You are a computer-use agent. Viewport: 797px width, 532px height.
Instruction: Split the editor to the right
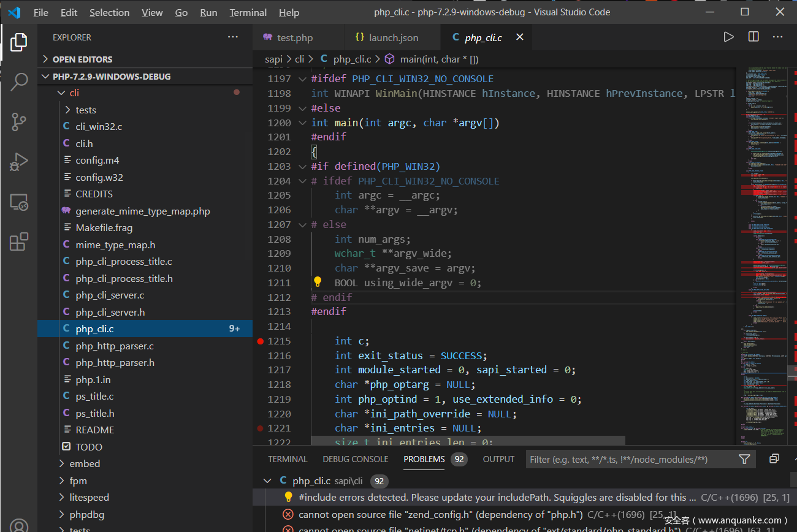[x=753, y=37]
